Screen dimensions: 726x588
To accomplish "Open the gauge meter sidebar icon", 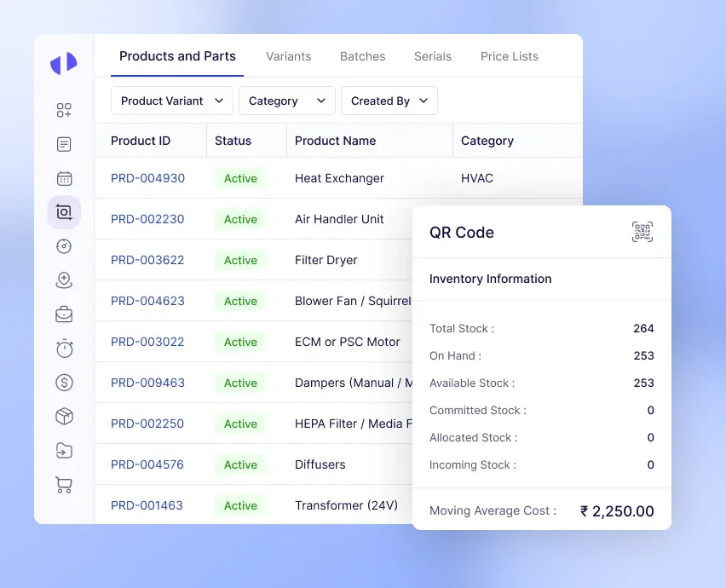I will pos(64,246).
